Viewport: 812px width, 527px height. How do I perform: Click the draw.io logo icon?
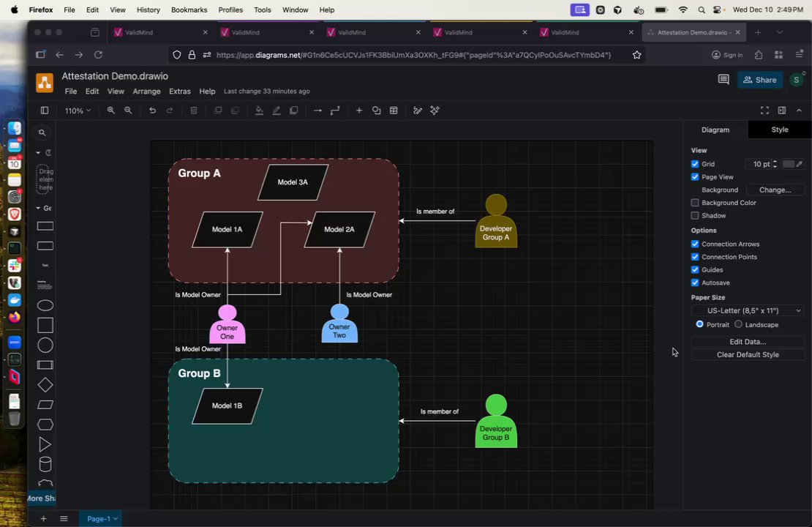45,83
